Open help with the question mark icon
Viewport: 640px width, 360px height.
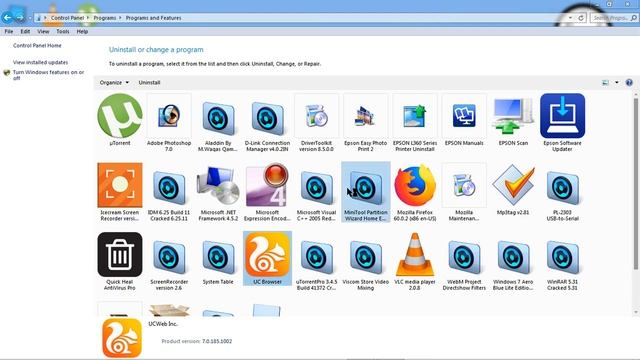coord(629,82)
